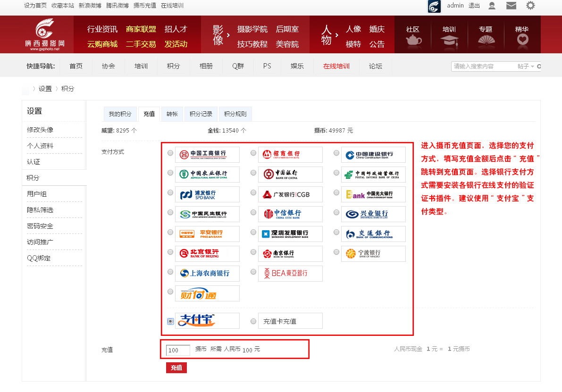The width and height of the screenshot is (562, 392).
Task: Open 密码安全 in settings sidebar
Action: click(40, 226)
